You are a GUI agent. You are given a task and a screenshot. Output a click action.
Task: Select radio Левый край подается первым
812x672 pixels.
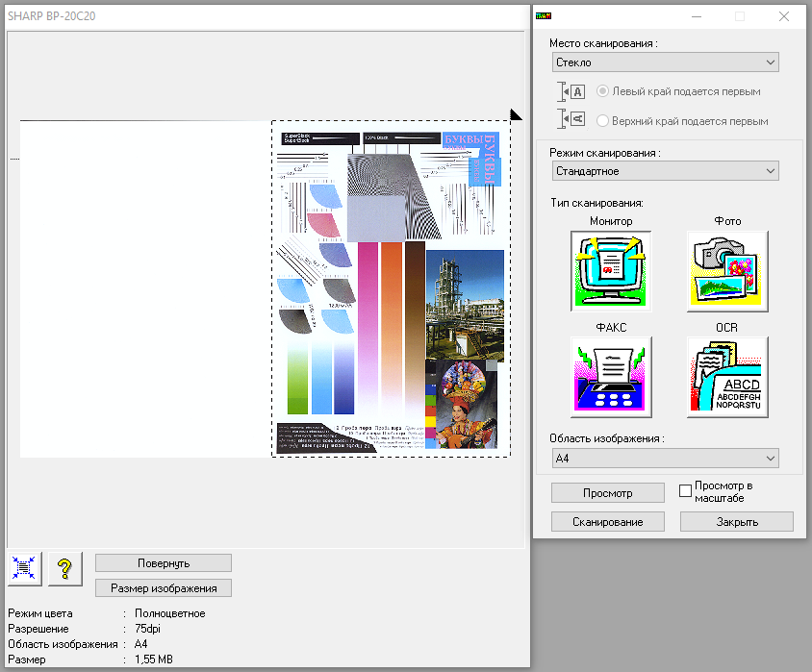click(602, 91)
